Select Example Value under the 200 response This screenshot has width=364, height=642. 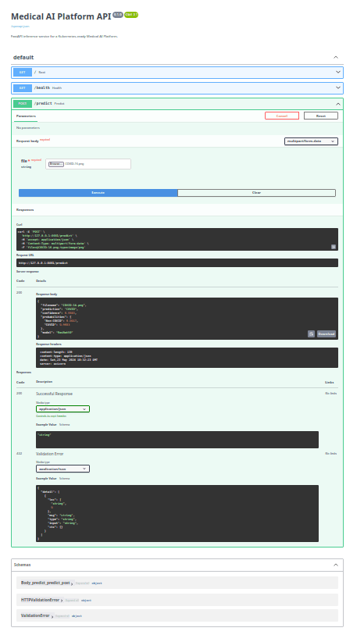tap(46, 425)
